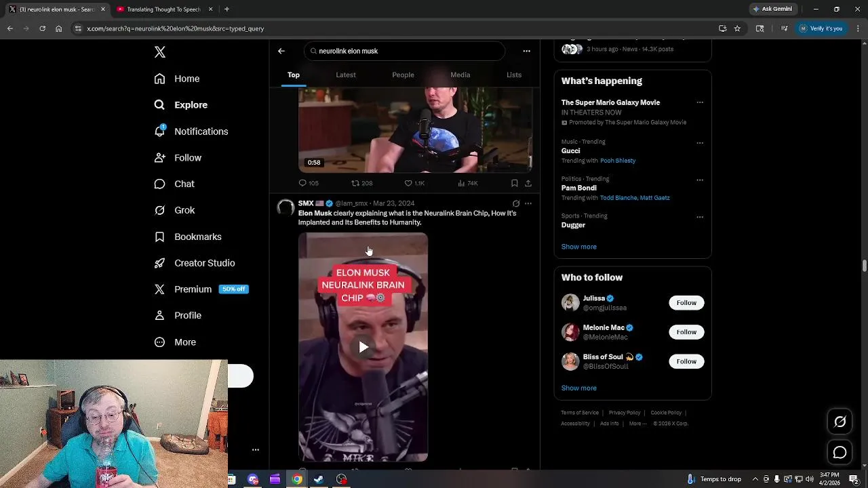Click the neurolink elon musk search field
868x488 pixels.
pos(405,51)
